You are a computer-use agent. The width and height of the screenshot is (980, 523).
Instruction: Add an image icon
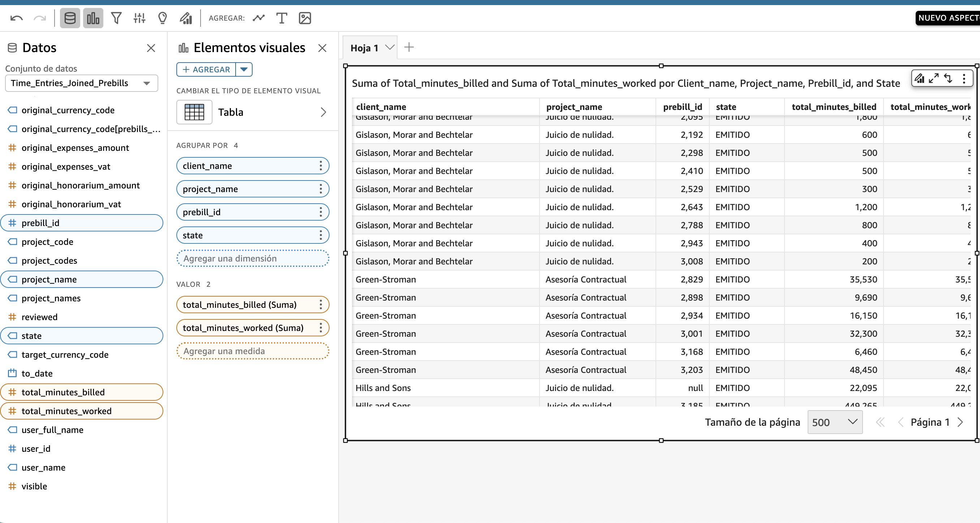pyautogui.click(x=305, y=18)
